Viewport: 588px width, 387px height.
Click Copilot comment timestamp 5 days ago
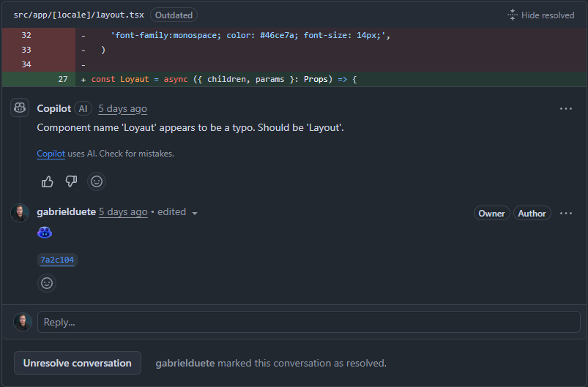click(x=122, y=109)
